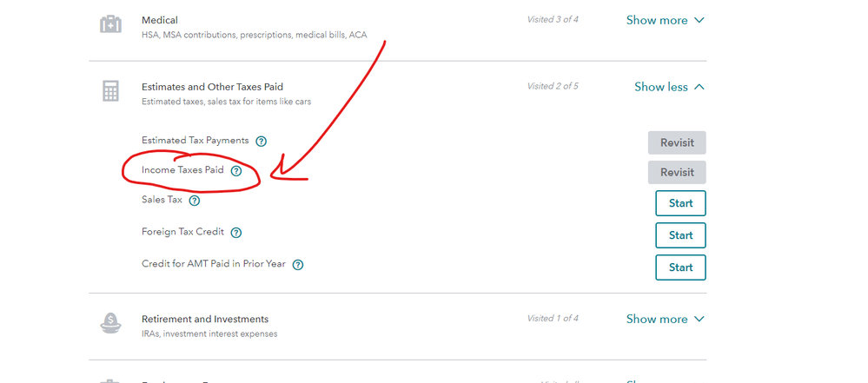Collapse Estimates section with Show less
The width and height of the screenshot is (868, 383).
tap(669, 87)
